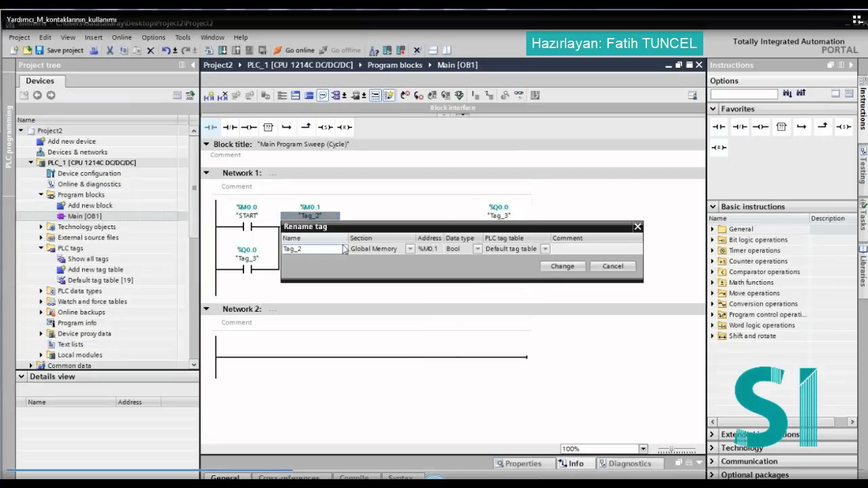The width and height of the screenshot is (868, 488).
Task: Open the Project menu
Action: [x=19, y=37]
